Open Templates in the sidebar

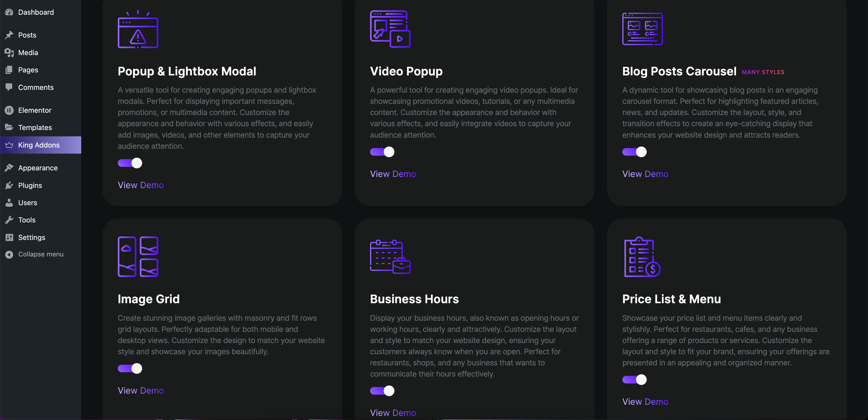click(40, 127)
